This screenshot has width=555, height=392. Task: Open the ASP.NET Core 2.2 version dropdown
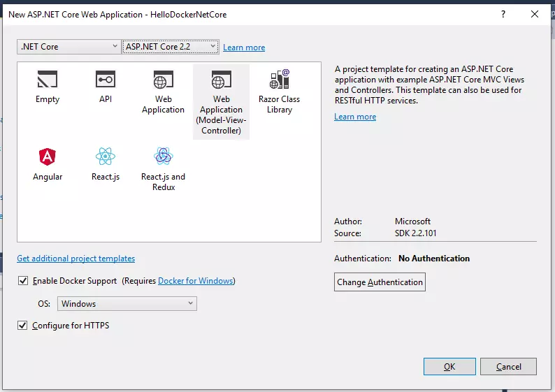click(171, 47)
